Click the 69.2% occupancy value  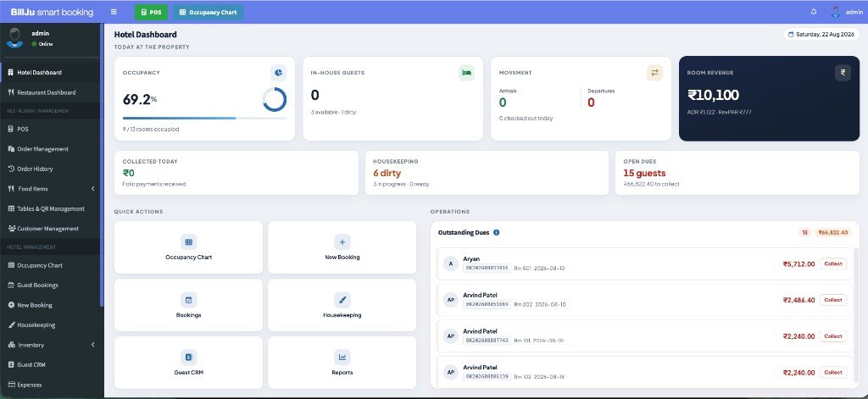(140, 100)
